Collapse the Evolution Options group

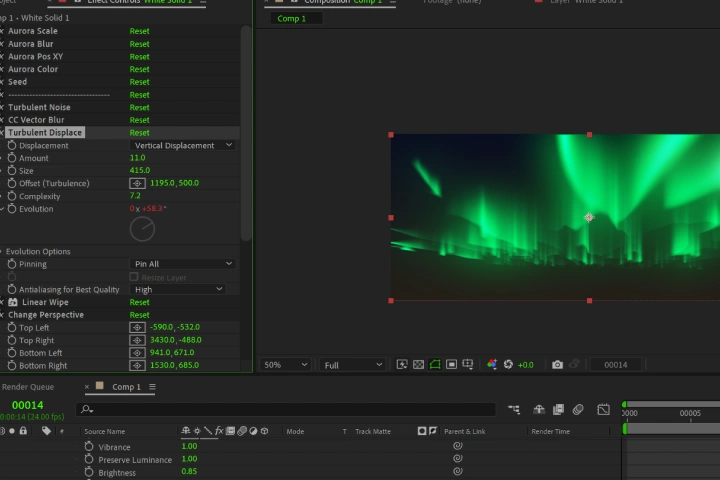(1, 251)
